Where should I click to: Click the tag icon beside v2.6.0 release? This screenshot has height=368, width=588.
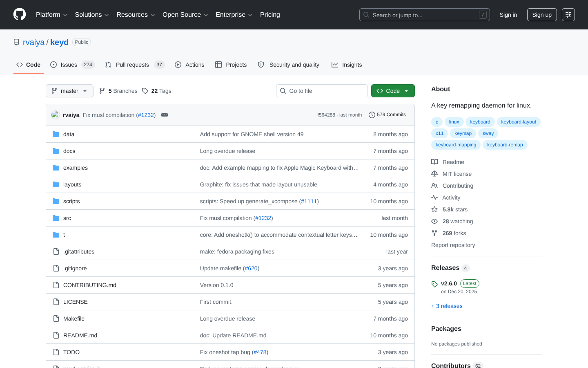[x=434, y=284]
